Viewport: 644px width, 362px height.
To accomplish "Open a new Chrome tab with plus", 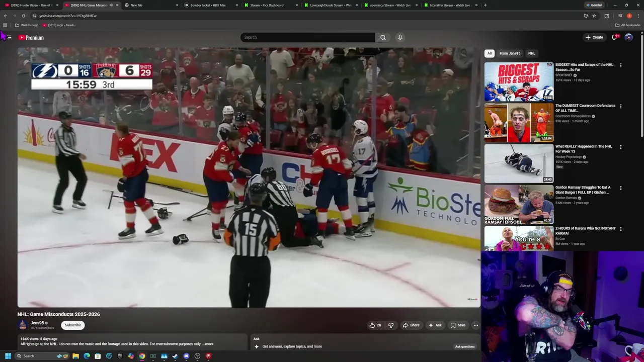I will click(x=485, y=5).
